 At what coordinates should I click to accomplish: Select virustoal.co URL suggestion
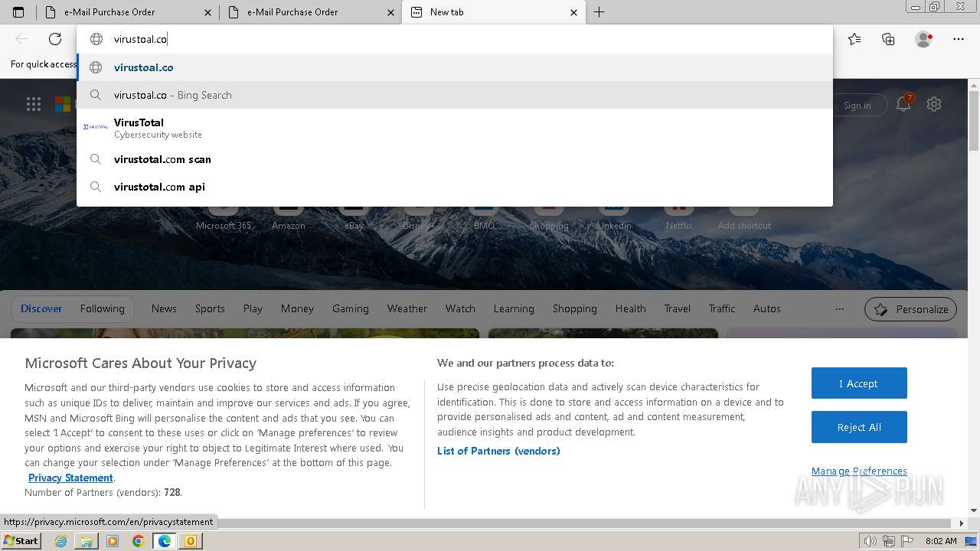pyautogui.click(x=455, y=67)
